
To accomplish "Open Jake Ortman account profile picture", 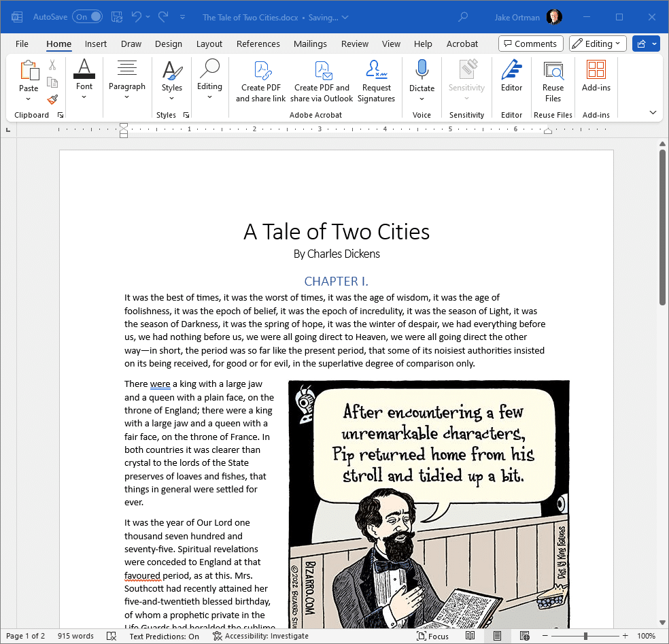I will (554, 17).
